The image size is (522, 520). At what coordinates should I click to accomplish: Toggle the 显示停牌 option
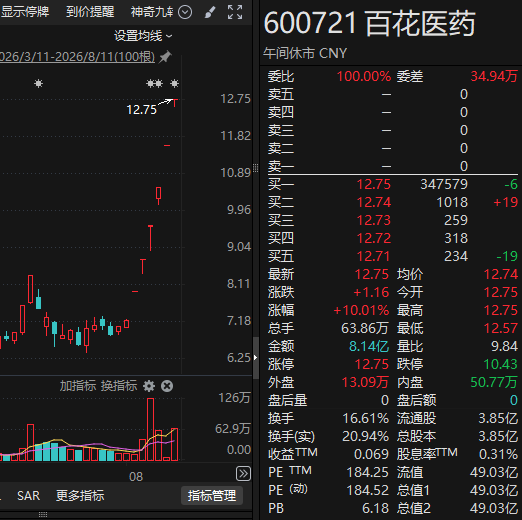(x=25, y=12)
